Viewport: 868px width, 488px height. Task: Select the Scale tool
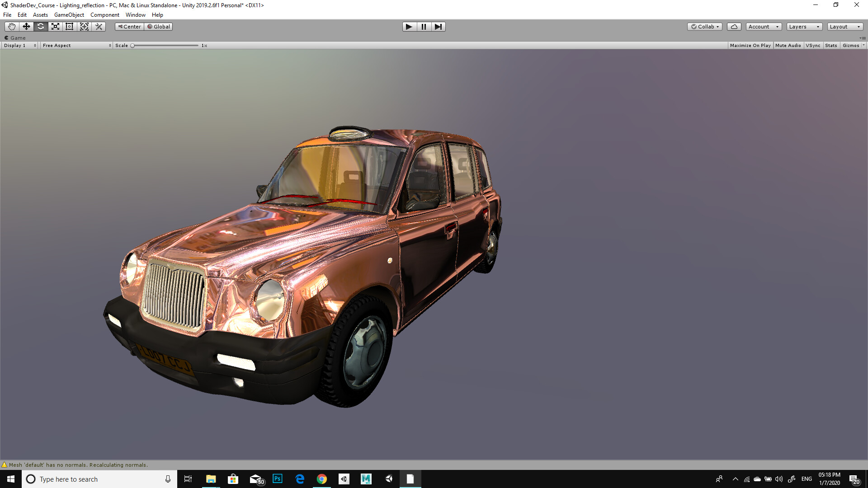tap(55, 27)
